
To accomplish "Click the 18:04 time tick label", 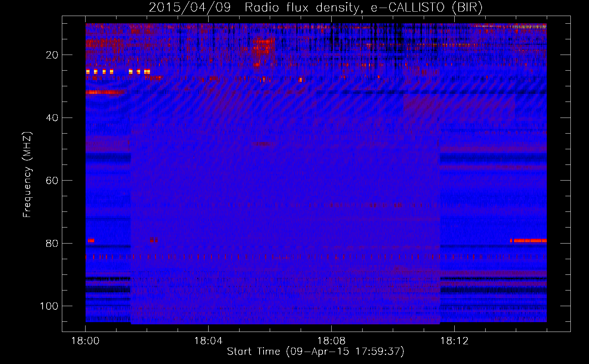I will pos(208,341).
